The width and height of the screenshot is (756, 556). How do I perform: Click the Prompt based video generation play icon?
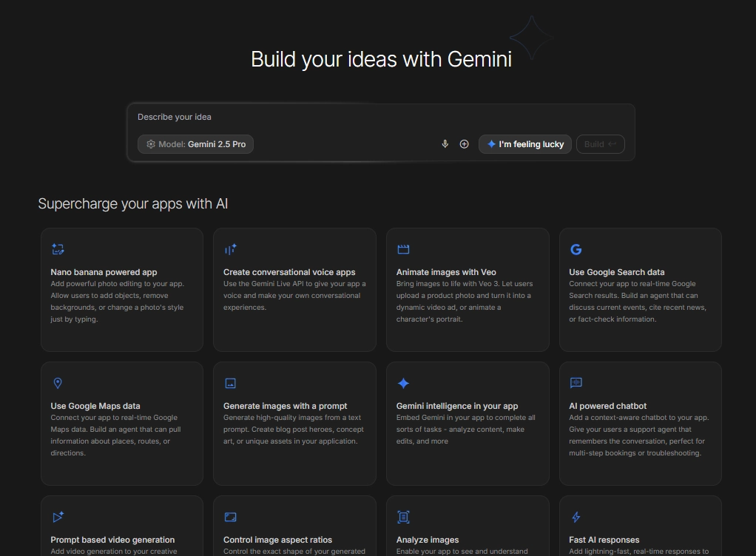click(x=58, y=517)
